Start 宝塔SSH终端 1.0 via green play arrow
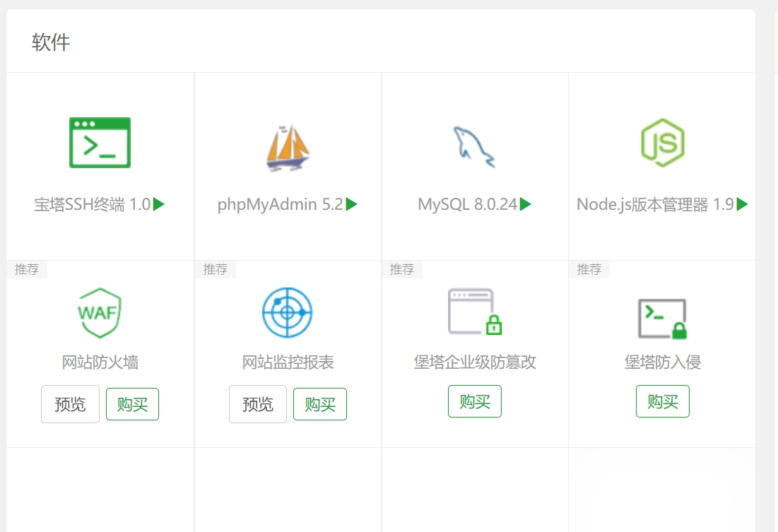 point(159,204)
